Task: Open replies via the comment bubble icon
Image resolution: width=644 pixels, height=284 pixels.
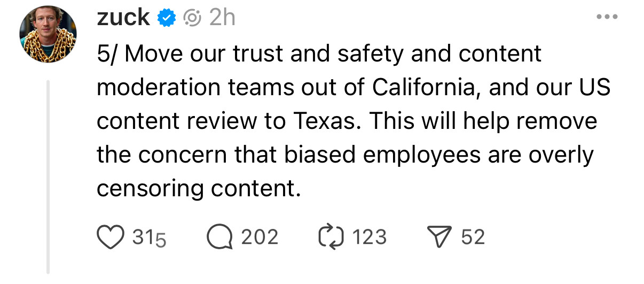Action: point(219,237)
